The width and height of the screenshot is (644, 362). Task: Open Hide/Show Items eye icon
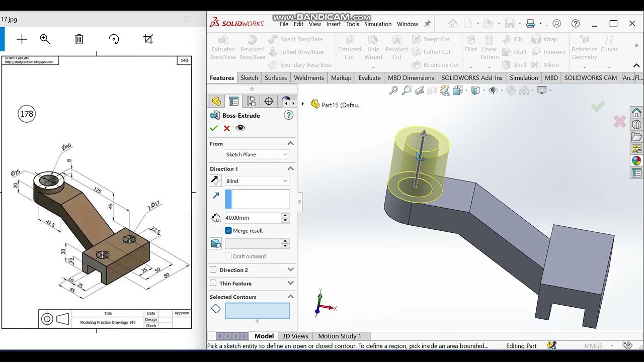[x=493, y=90]
